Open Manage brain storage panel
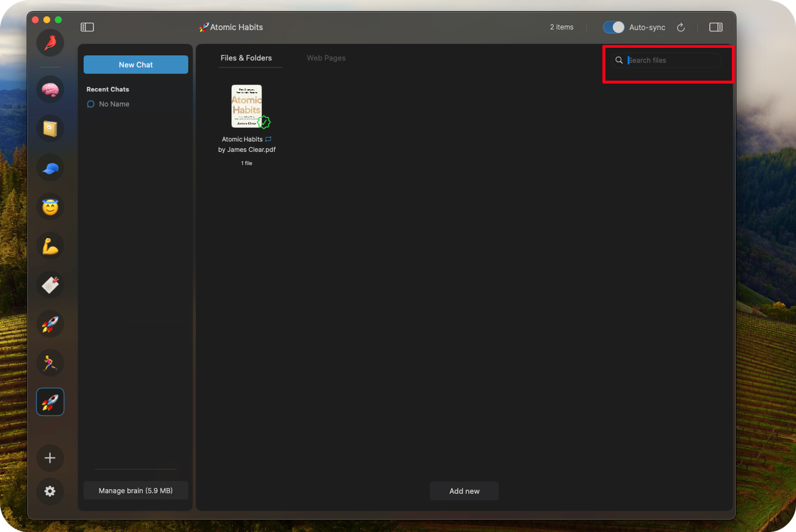This screenshot has width=796, height=532. tap(136, 491)
